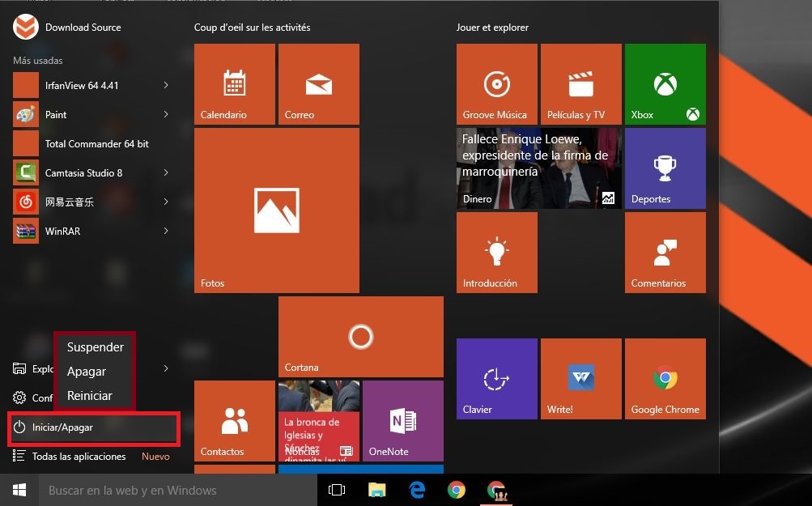This screenshot has width=812, height=506.
Task: Launch Total Commander 64 bit
Action: coord(91,143)
